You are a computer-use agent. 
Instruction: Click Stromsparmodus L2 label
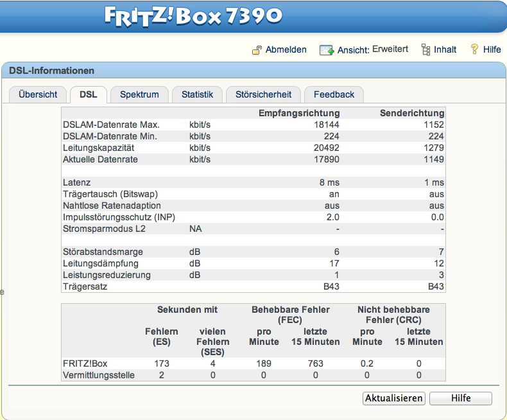104,229
